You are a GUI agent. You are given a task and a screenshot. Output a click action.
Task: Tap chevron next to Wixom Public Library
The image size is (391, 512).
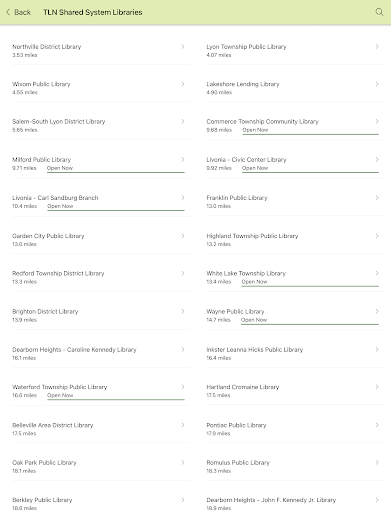(183, 84)
